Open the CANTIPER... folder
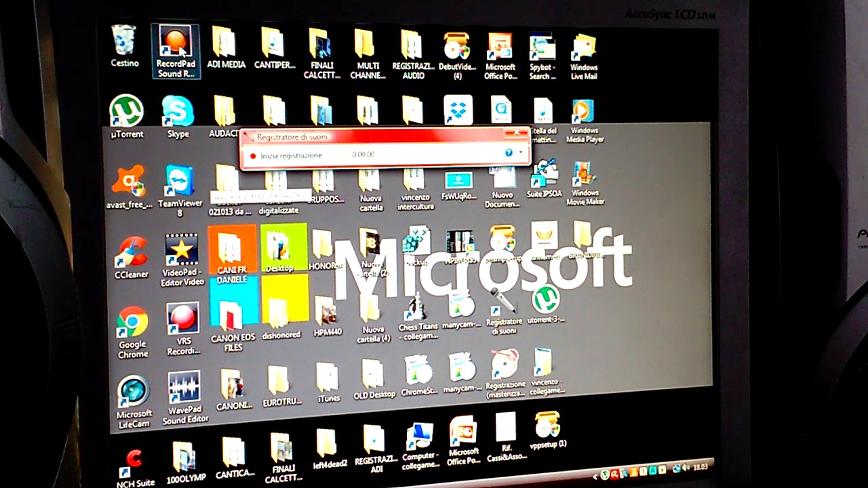The image size is (868, 488). click(x=274, y=47)
